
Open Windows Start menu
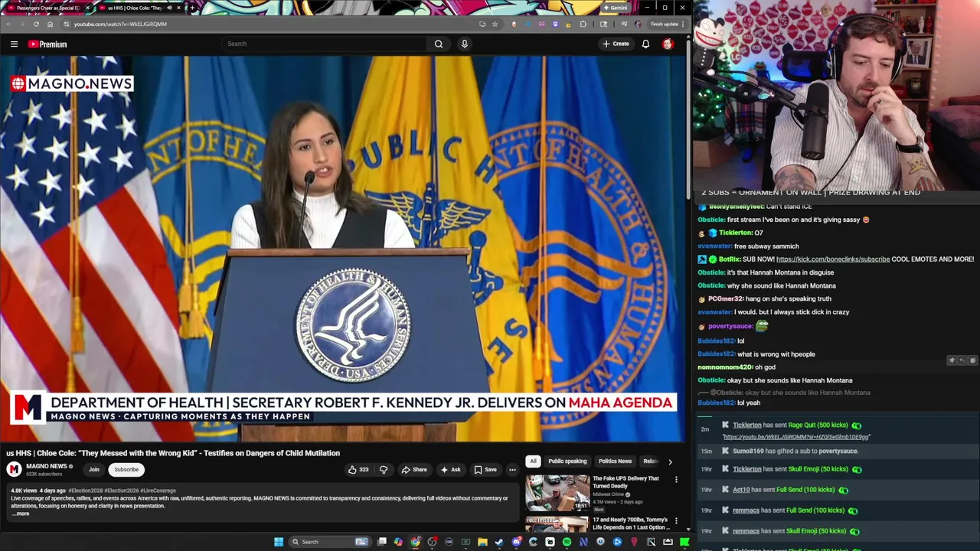click(279, 542)
